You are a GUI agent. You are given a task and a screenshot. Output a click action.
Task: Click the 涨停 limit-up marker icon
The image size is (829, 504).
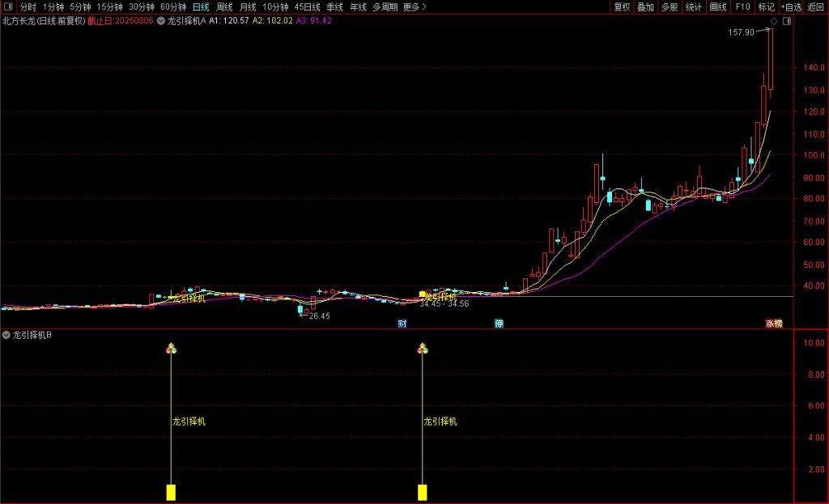[x=774, y=324]
